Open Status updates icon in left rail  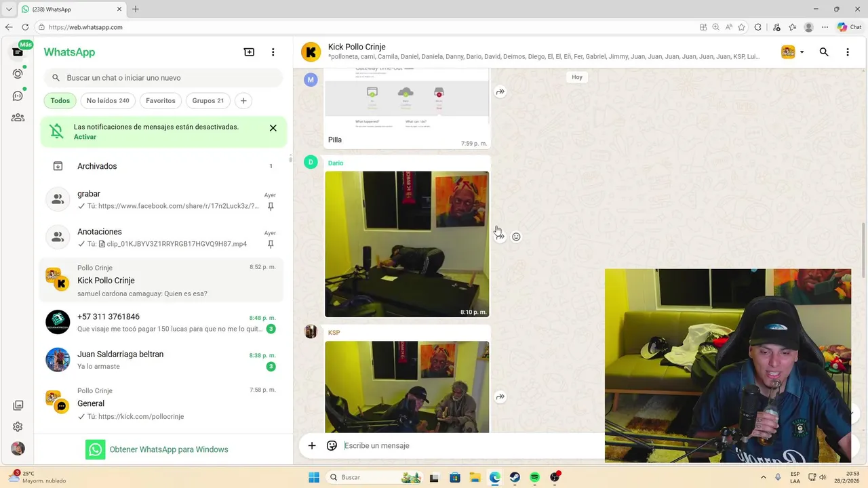[x=18, y=74]
